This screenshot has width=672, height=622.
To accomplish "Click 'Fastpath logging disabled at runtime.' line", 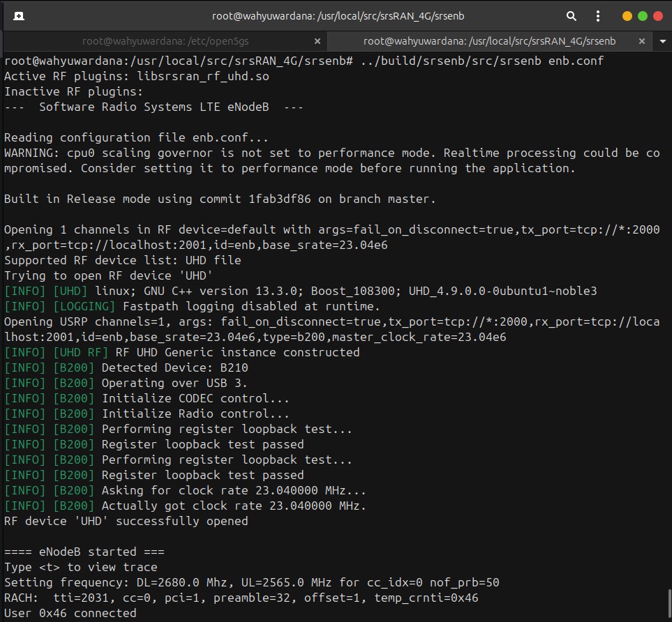I will coord(192,307).
